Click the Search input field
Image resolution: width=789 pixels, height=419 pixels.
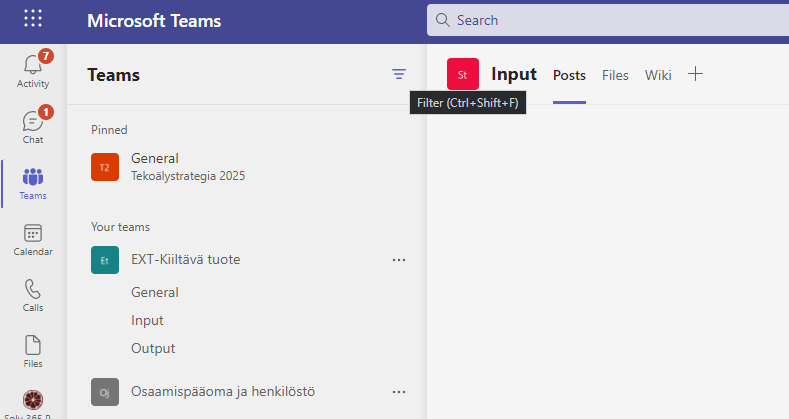point(600,20)
